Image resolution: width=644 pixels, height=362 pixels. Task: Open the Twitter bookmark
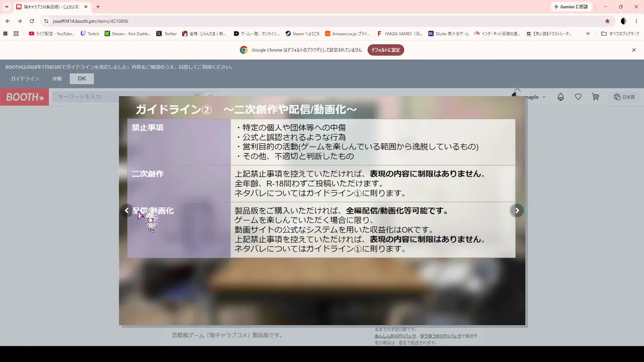tap(167, 34)
